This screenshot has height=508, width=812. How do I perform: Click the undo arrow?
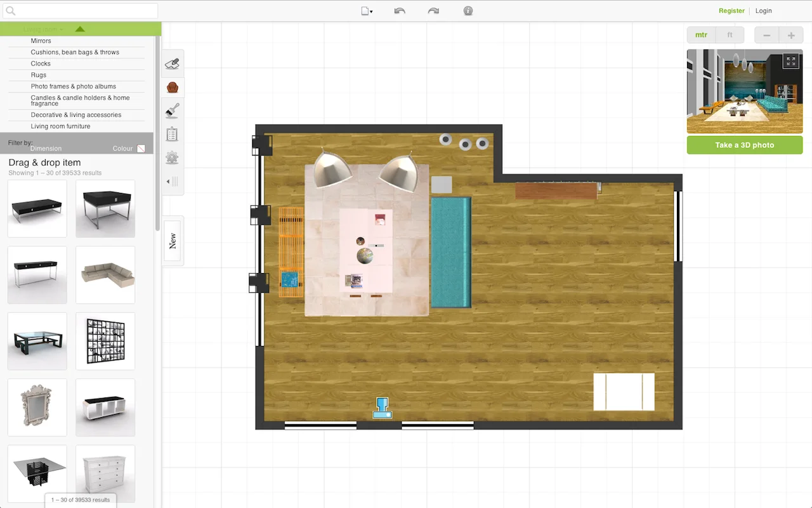pyautogui.click(x=400, y=11)
